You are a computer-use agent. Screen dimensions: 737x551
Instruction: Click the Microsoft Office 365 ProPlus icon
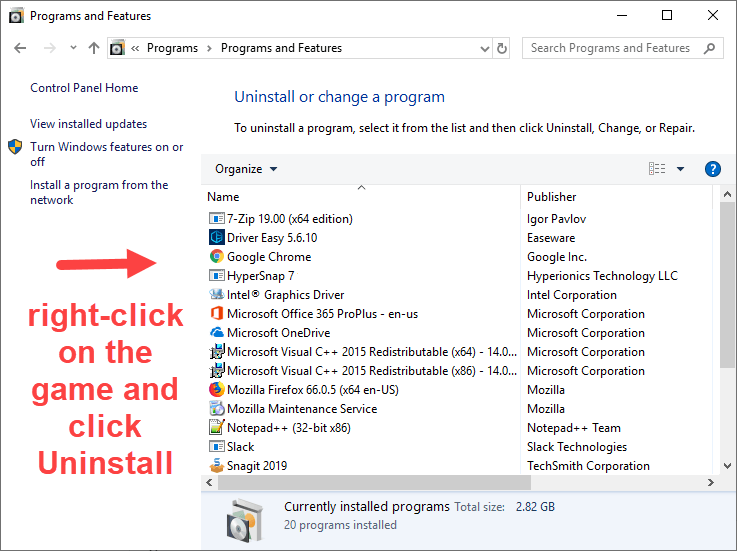(x=216, y=314)
